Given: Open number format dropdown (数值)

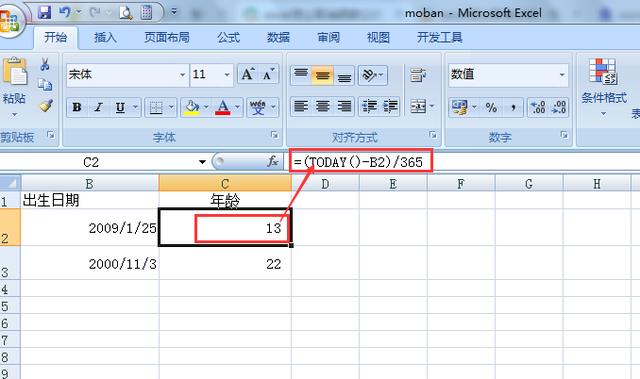Looking at the screenshot, I should 562,75.
